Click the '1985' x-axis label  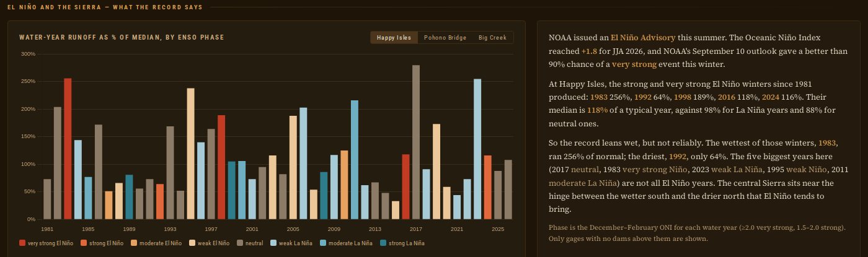click(88, 229)
